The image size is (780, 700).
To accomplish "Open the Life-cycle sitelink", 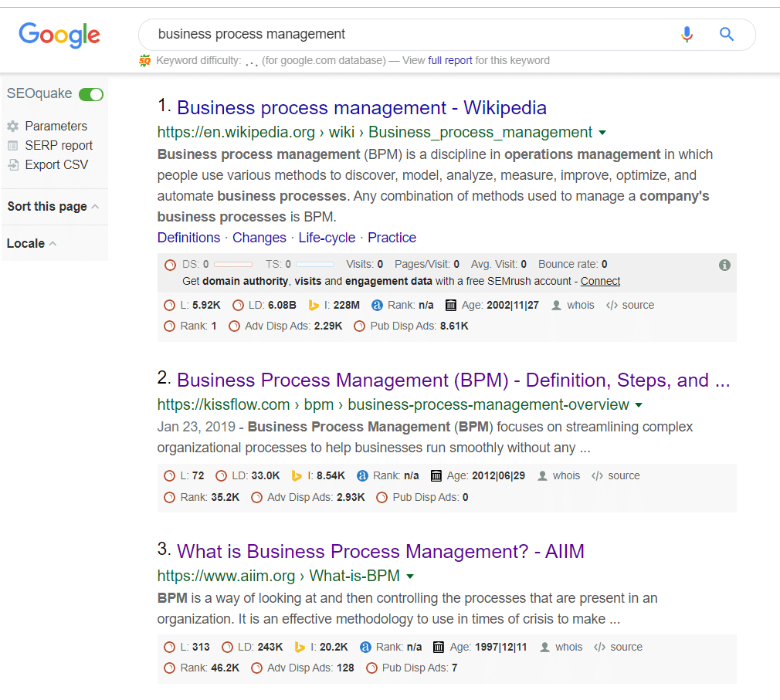I will [327, 238].
